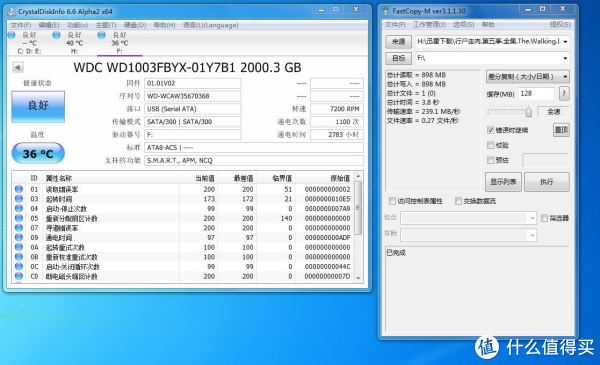This screenshot has height=365, width=600.
Task: Click the back arrow beside the drive name
Action: point(18,68)
